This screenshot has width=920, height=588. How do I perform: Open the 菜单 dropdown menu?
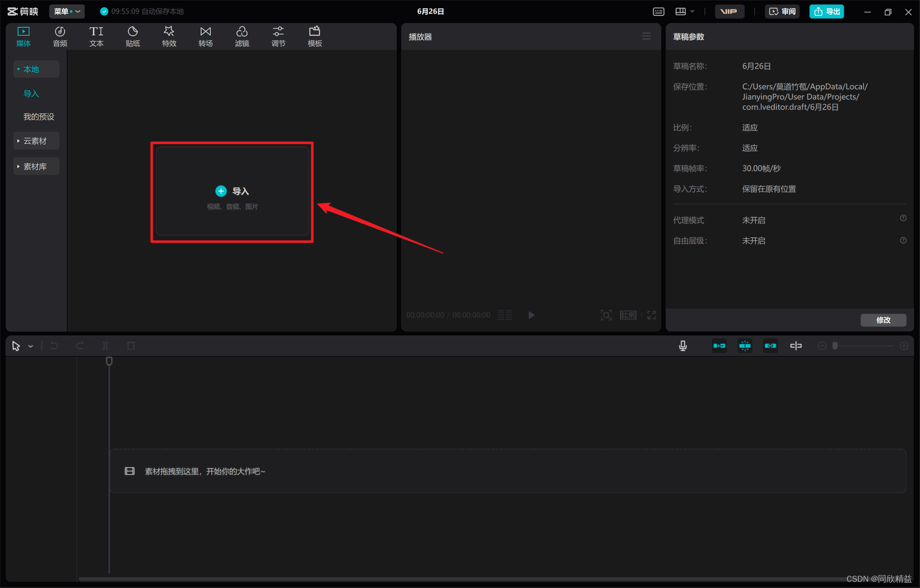(x=67, y=12)
